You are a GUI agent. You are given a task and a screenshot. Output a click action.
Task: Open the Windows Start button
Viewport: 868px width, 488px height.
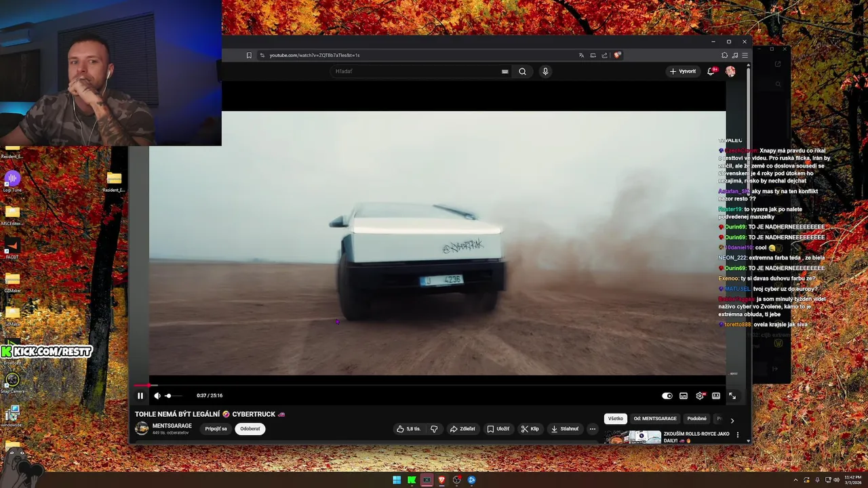click(397, 480)
